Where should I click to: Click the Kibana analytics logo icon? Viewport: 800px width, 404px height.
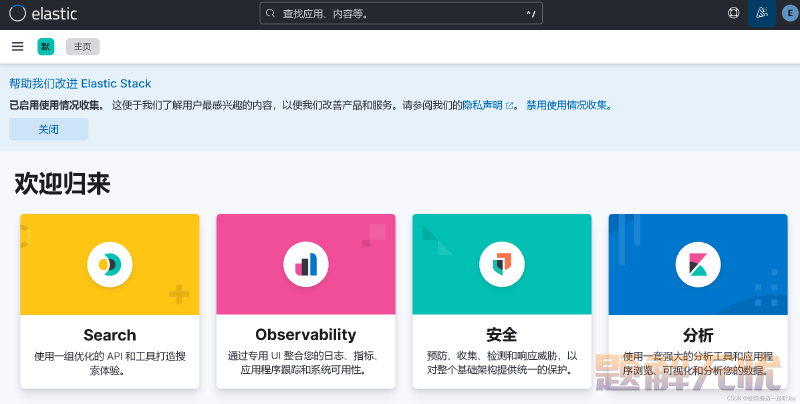point(698,264)
